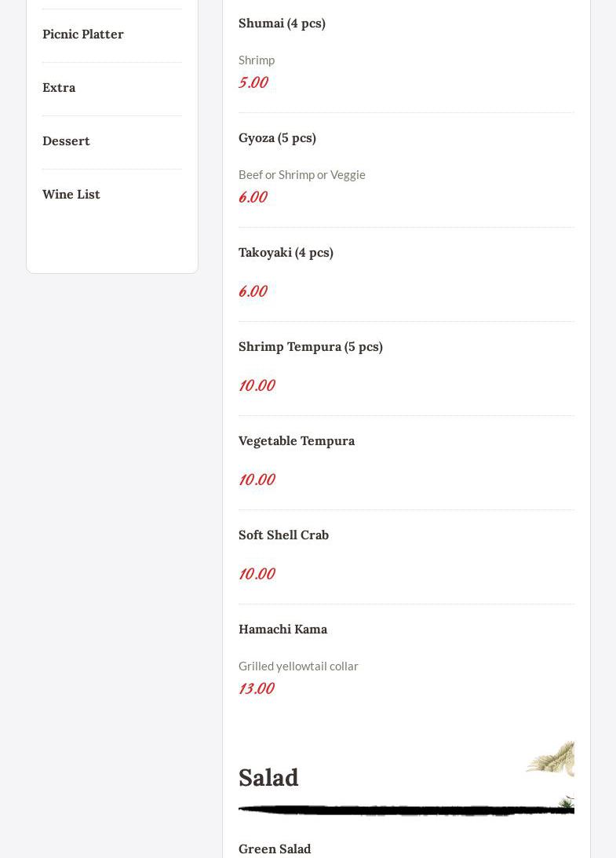Click the Vegetable Tempura item name

pyautogui.click(x=297, y=441)
